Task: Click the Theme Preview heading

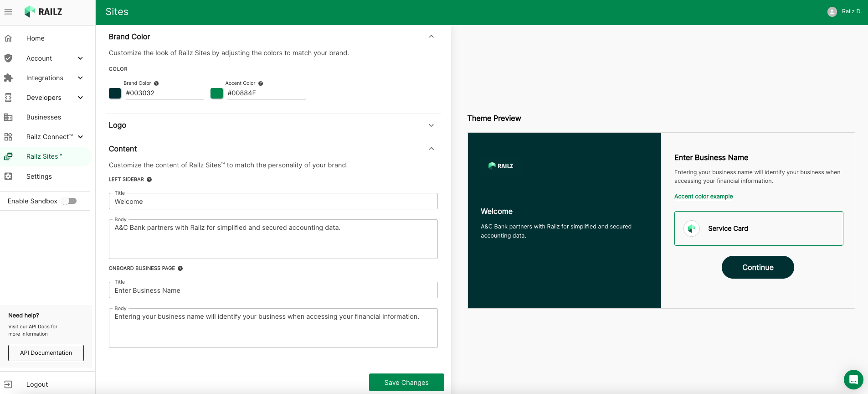Action: (494, 119)
